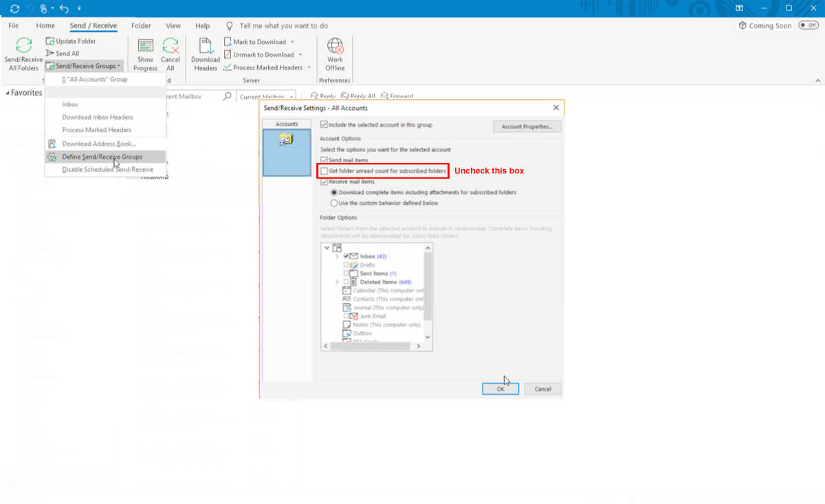Switch to the Folder tab
The image size is (825, 504).
(x=141, y=25)
